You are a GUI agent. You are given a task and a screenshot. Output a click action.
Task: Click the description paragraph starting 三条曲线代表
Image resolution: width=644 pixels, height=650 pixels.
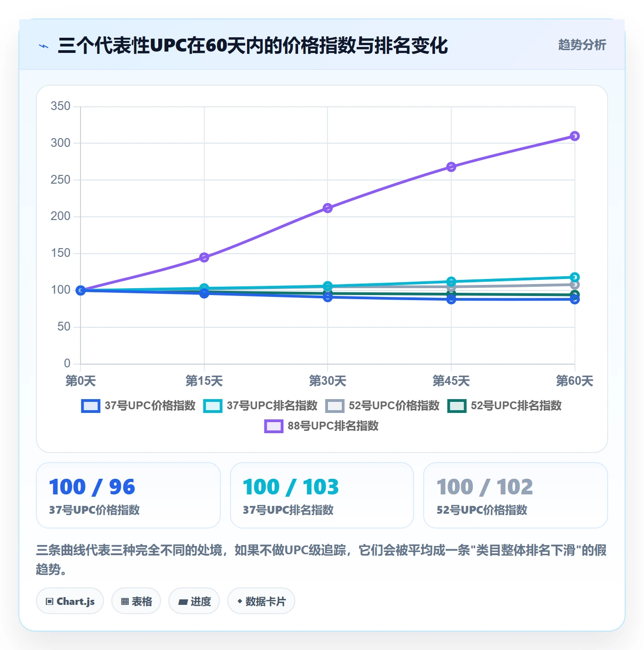click(322, 559)
